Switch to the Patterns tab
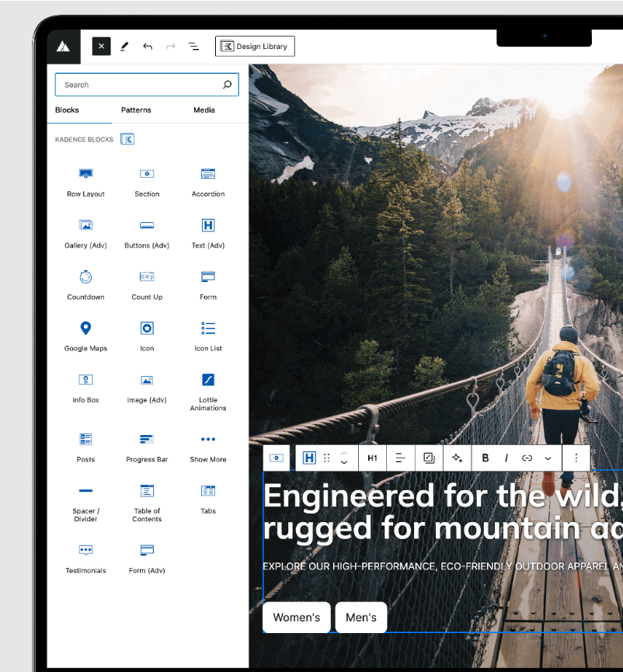Image resolution: width=623 pixels, height=672 pixels. pos(136,110)
